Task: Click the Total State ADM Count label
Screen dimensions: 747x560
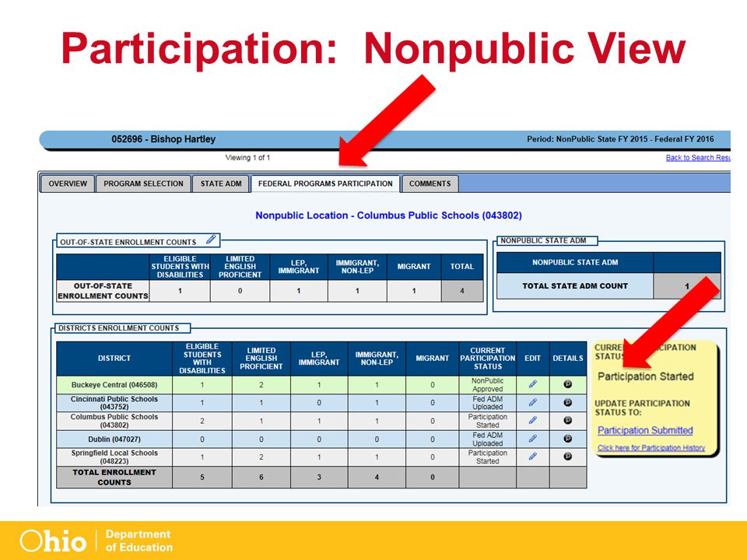Action: pyautogui.click(x=575, y=286)
